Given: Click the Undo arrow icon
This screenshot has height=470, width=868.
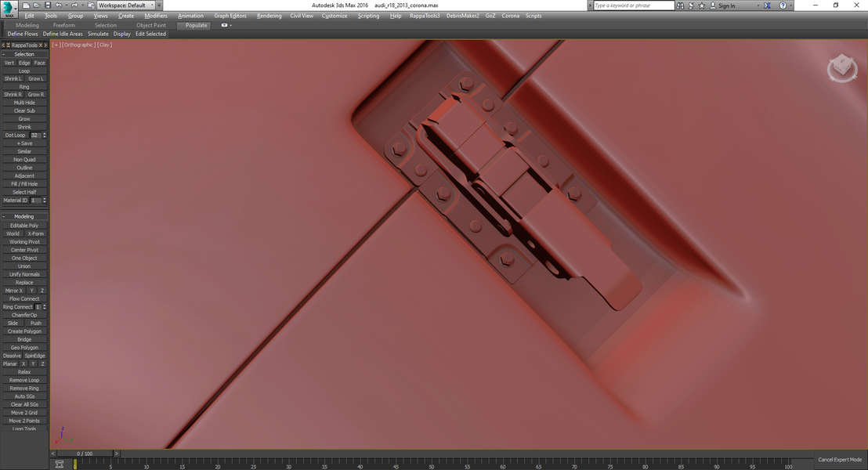Looking at the screenshot, I should (58, 5).
